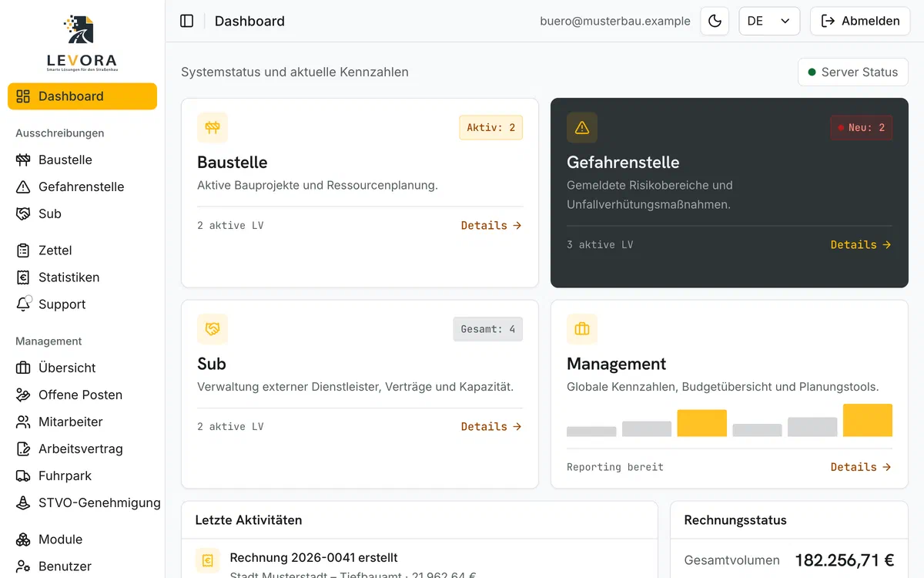Screen dimensions: 924x578
Task: Click the Zettel clipboard icon
Action: pos(23,250)
